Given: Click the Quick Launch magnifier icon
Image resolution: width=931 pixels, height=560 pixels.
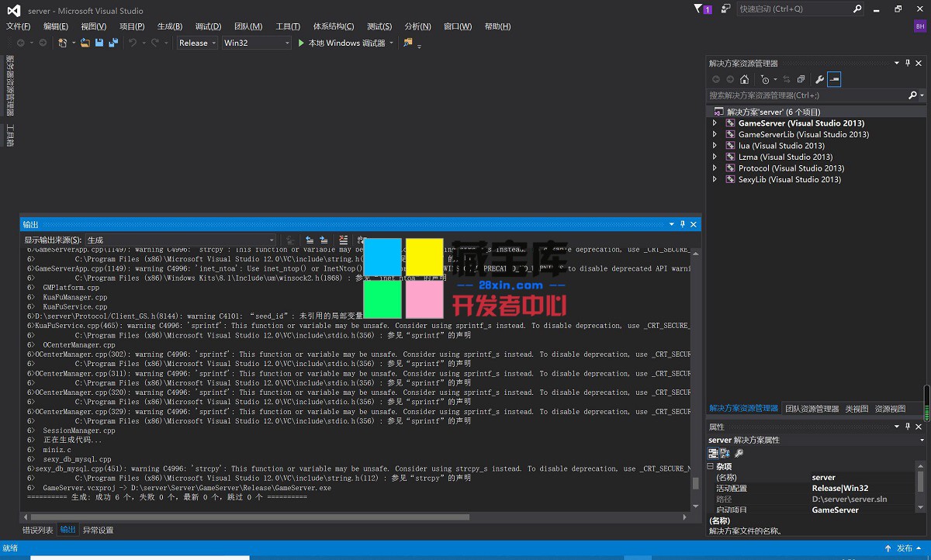Looking at the screenshot, I should coord(857,9).
